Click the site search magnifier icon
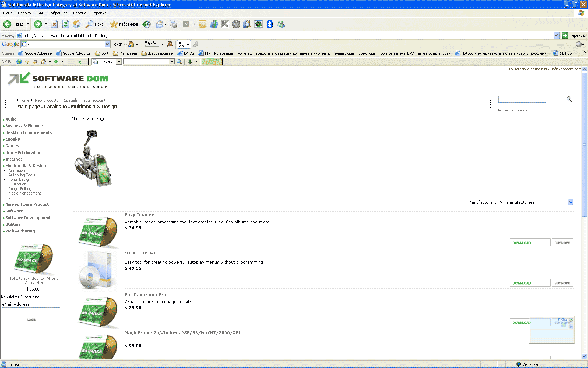 pos(569,100)
